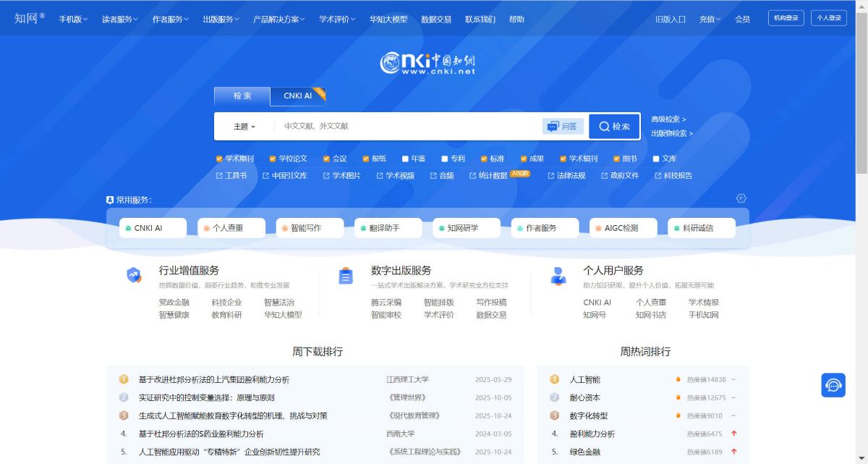Screen dimensions: 868x464
Task: Click the 个人用户服务 person icon
Action: (558, 276)
